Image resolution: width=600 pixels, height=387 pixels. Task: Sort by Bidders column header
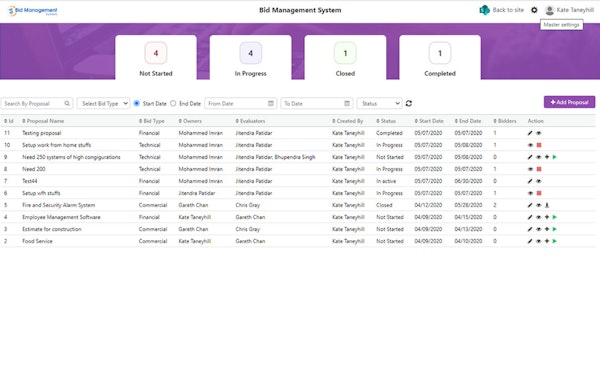coord(505,121)
